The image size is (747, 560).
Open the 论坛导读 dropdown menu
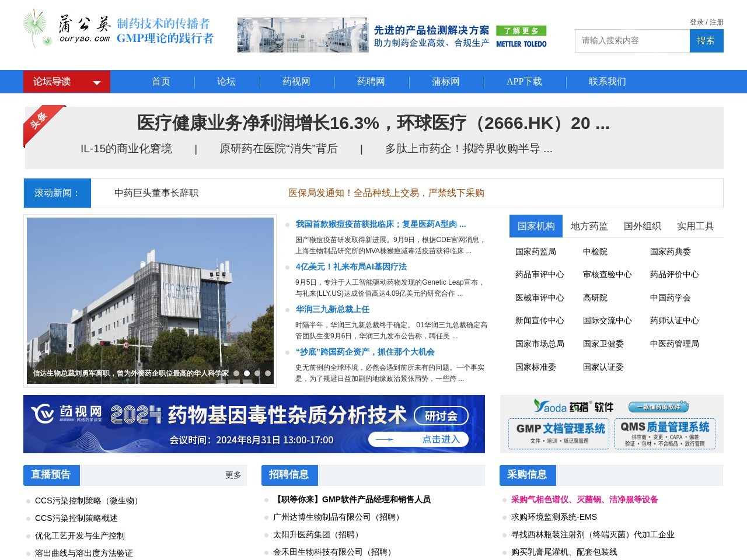66,82
